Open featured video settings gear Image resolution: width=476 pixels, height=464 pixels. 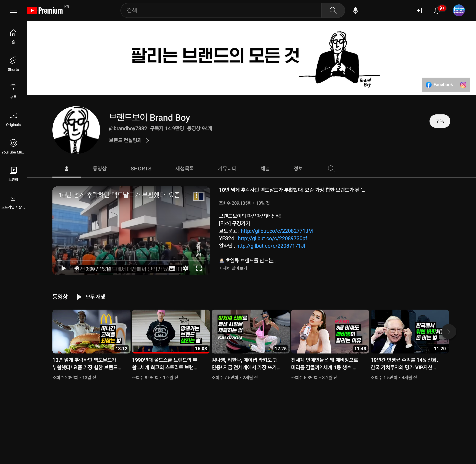(185, 268)
